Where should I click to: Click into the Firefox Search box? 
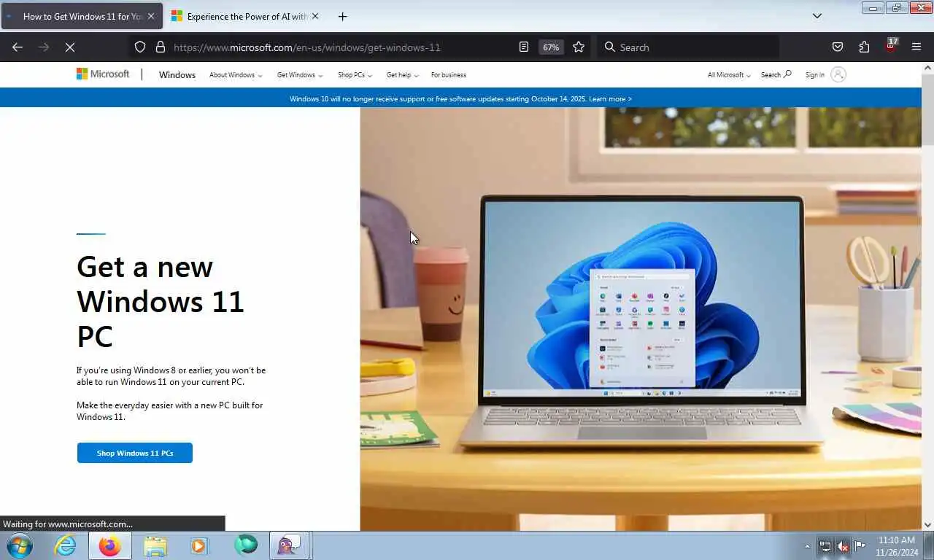coord(688,47)
